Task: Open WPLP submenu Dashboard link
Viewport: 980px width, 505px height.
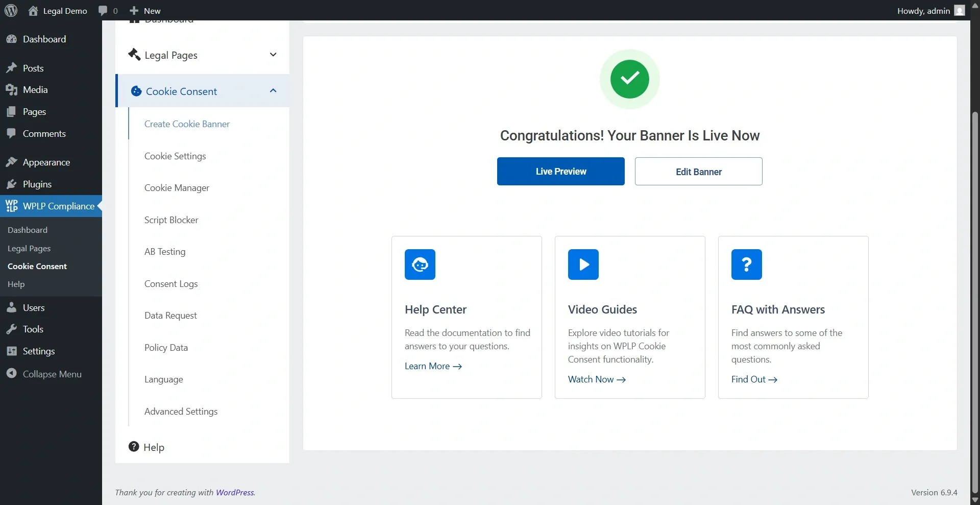Action: click(x=28, y=230)
